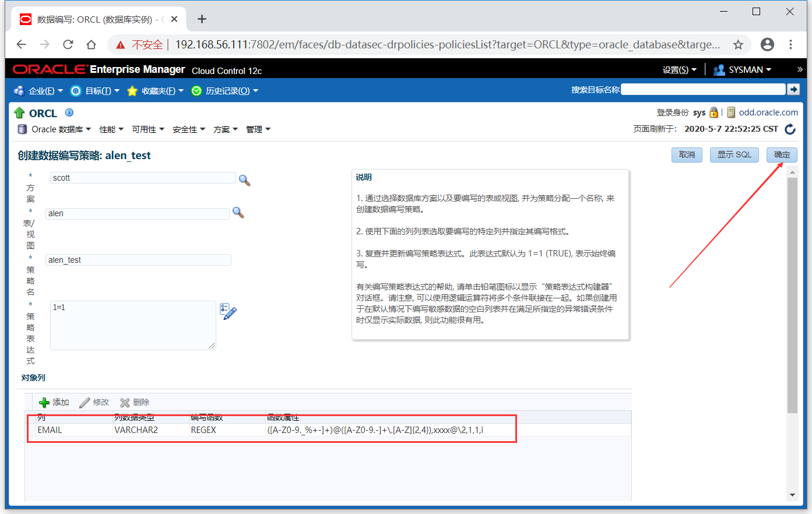Click the 显示 SQL button
Viewport: 812px width, 514px height.
pos(734,155)
